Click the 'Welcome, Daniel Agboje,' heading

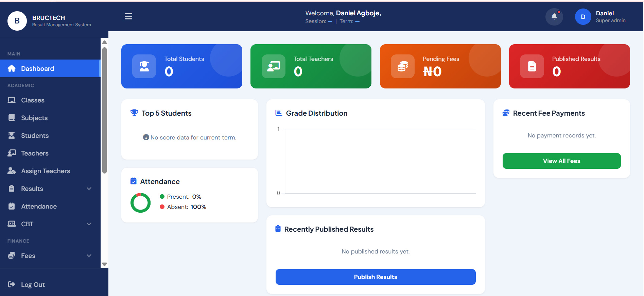click(x=343, y=13)
